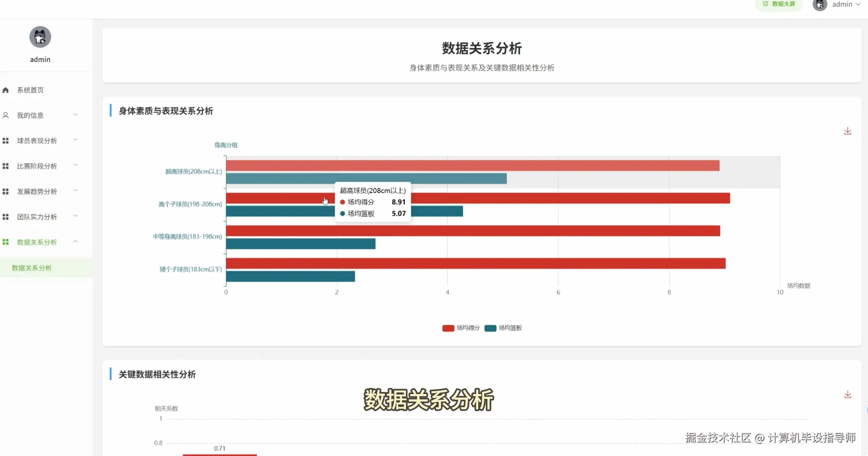Click 矮个子球员(183cm以下) teal rebound bar
This screenshot has height=456, width=868.
coord(290,276)
